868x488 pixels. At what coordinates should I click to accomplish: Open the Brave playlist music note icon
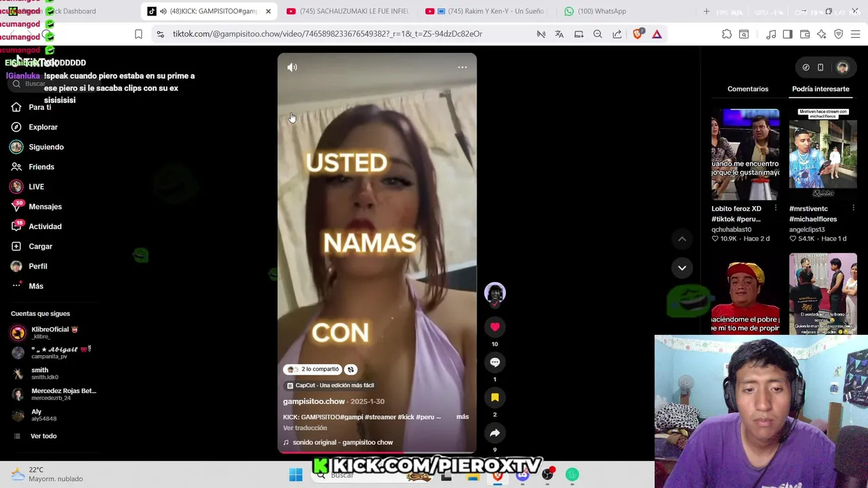coord(771,34)
